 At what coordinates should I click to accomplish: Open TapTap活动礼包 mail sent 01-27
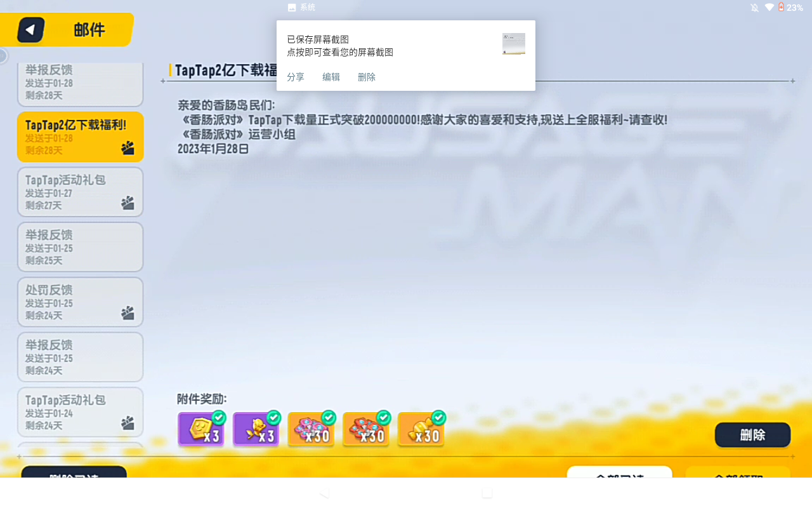point(81,192)
